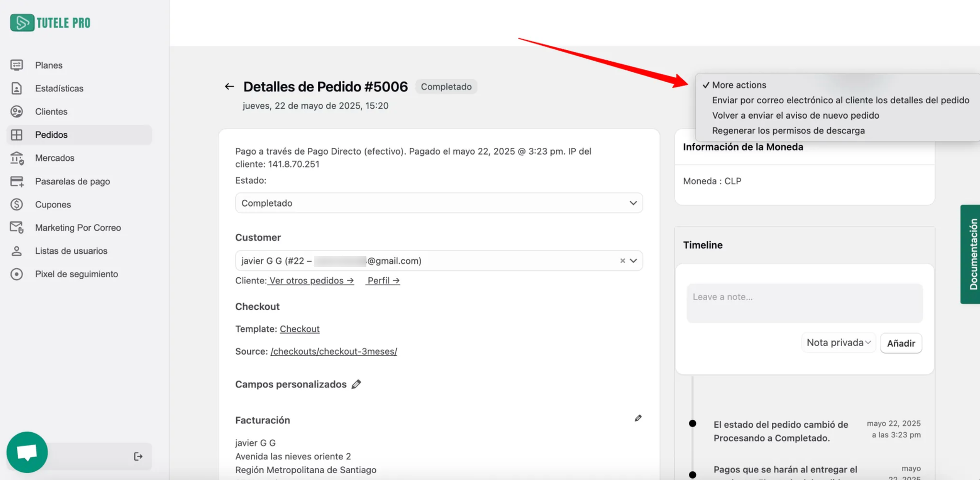Viewport: 980px width, 480px height.
Task: Click the order date jueves, 22 de mayo
Action: (315, 106)
